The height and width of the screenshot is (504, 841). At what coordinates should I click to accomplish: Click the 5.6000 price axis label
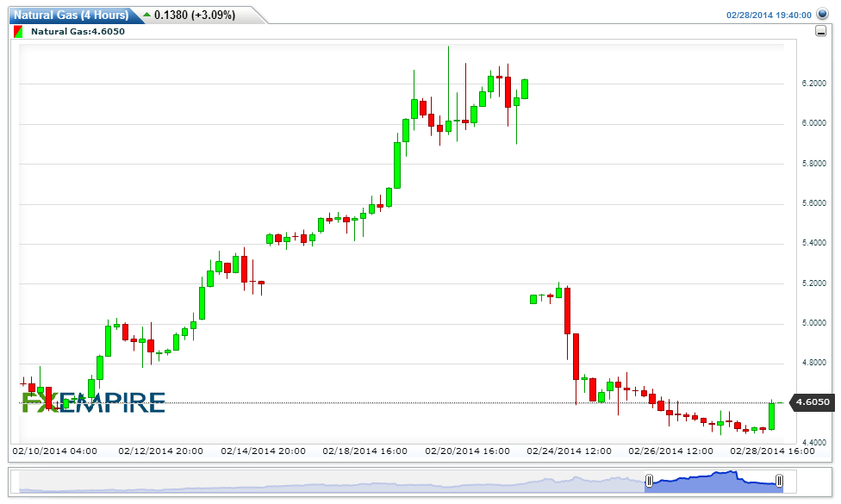[813, 203]
